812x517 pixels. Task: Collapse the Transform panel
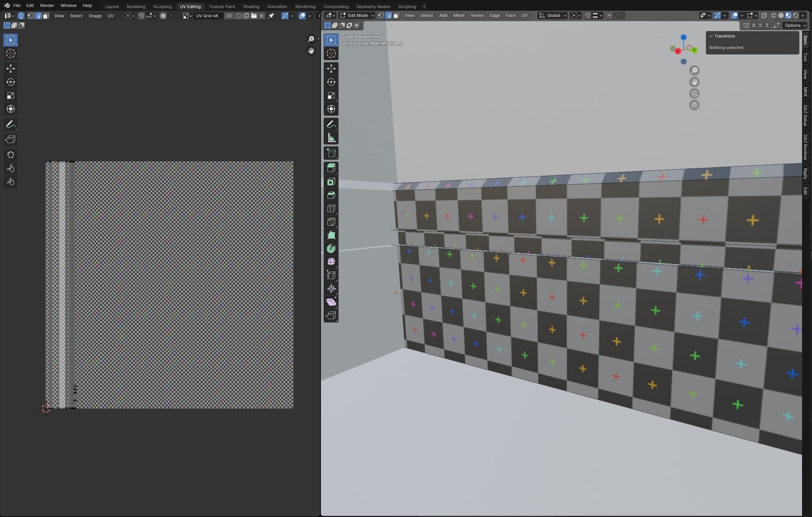[x=711, y=36]
